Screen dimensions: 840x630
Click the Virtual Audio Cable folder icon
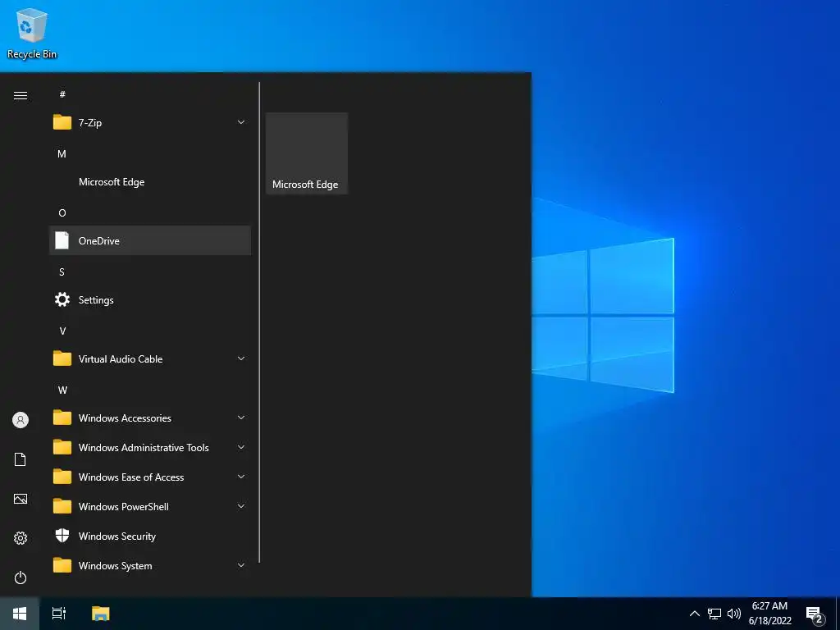62,358
